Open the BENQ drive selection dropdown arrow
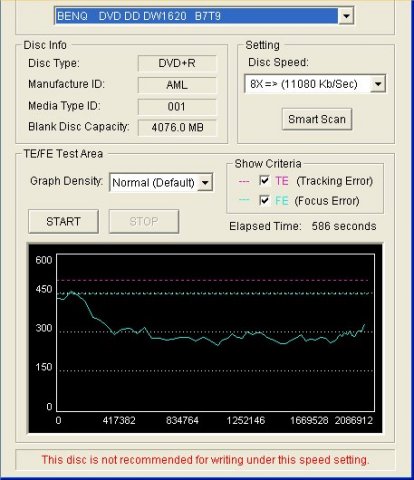 (x=346, y=16)
